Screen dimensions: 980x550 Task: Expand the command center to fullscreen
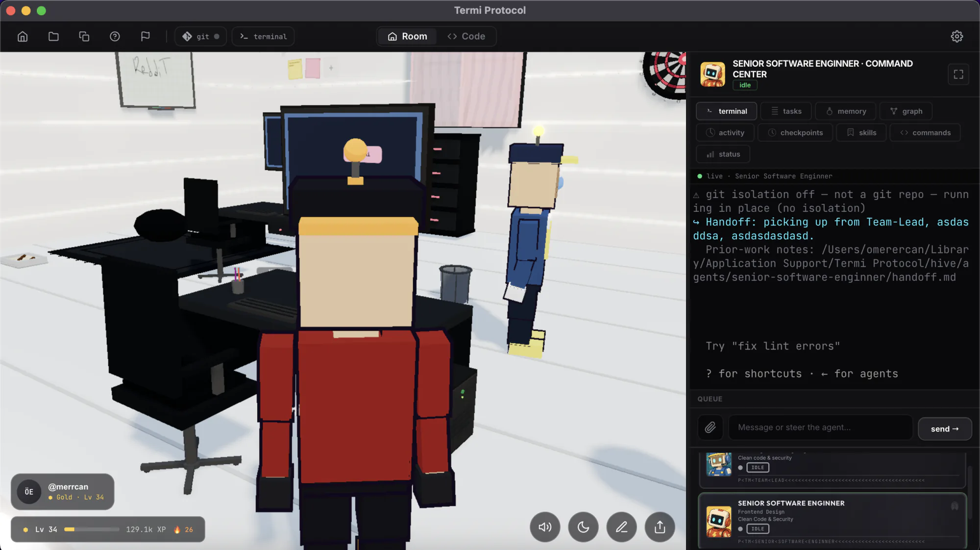[x=958, y=75]
